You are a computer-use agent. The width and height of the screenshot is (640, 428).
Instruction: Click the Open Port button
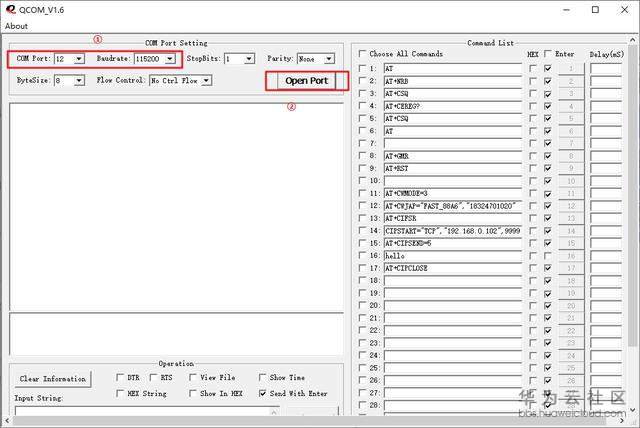(307, 81)
